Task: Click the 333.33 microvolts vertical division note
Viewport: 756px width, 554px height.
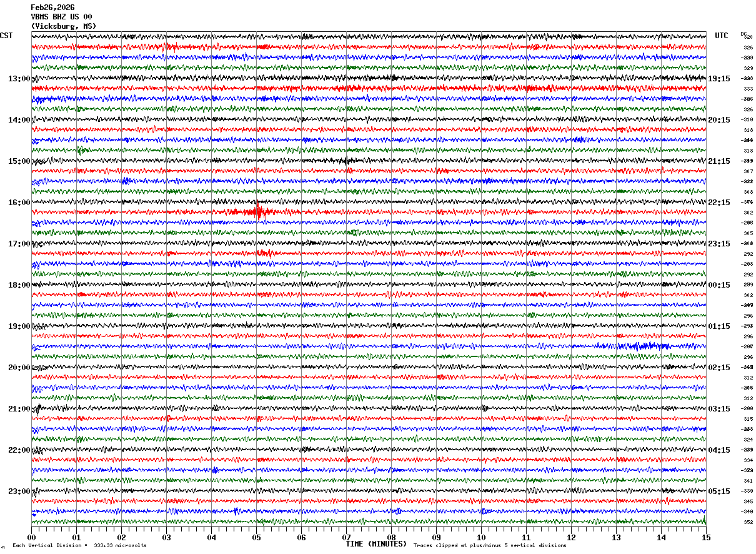Action: pos(79,545)
